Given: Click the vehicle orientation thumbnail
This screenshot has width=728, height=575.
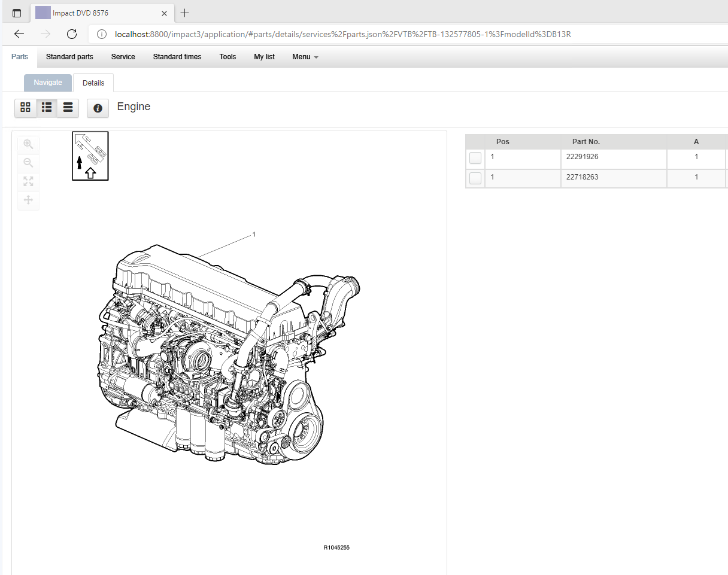Looking at the screenshot, I should pos(90,156).
